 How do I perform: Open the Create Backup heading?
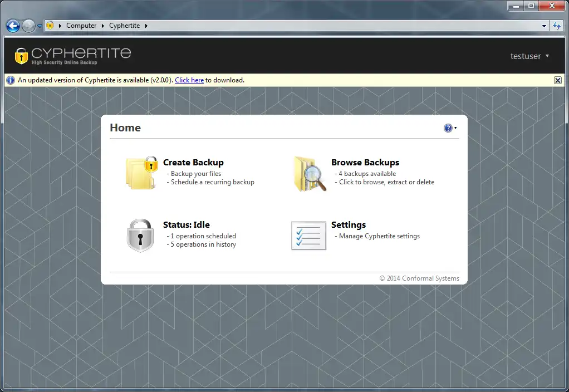tap(193, 162)
